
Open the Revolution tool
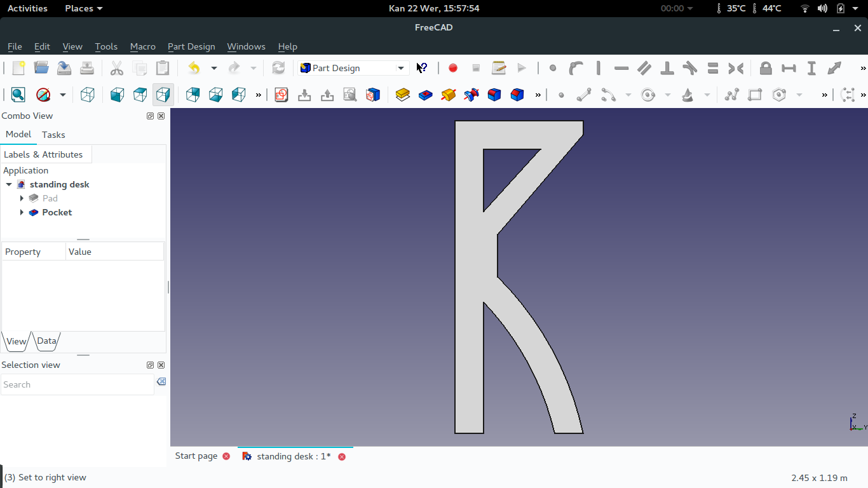coord(448,94)
